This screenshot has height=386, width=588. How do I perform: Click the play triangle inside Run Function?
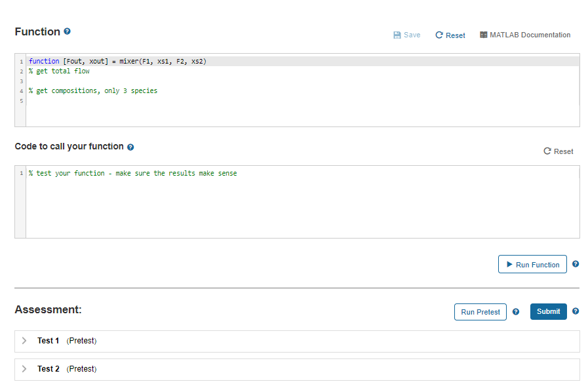[511, 263]
